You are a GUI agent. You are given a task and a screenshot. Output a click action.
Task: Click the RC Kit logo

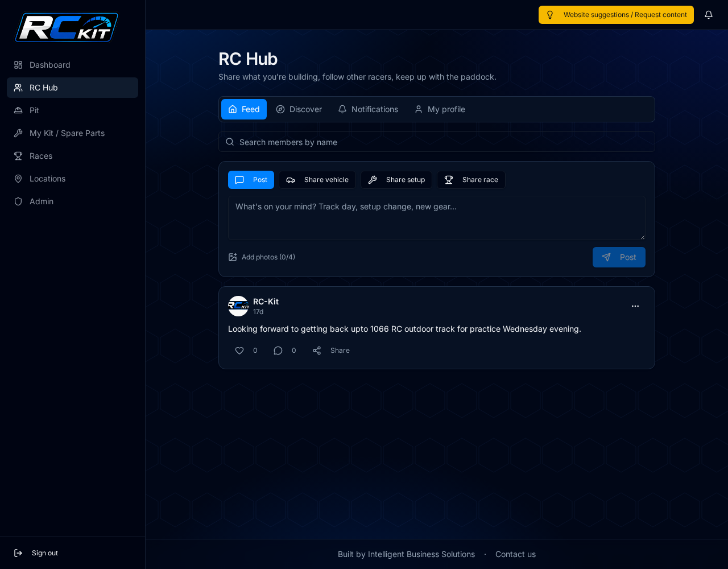point(67,27)
